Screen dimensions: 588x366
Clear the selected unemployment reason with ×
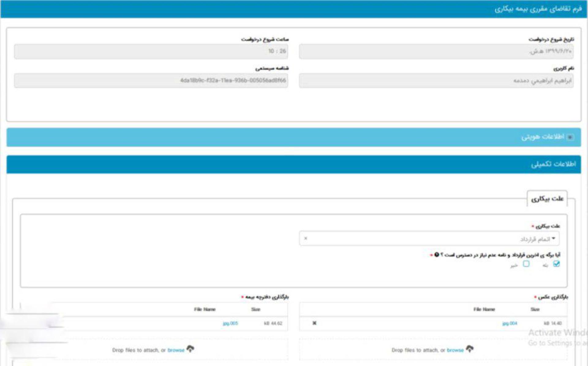click(x=305, y=238)
